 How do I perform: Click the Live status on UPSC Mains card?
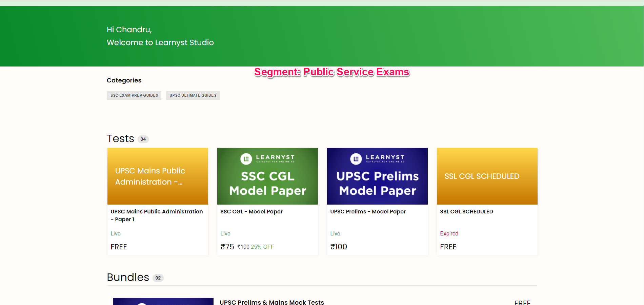point(116,233)
